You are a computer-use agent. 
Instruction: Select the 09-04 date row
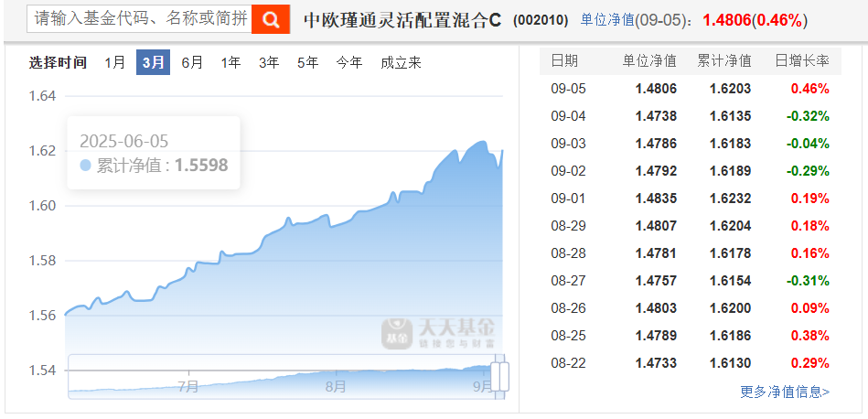click(x=691, y=116)
